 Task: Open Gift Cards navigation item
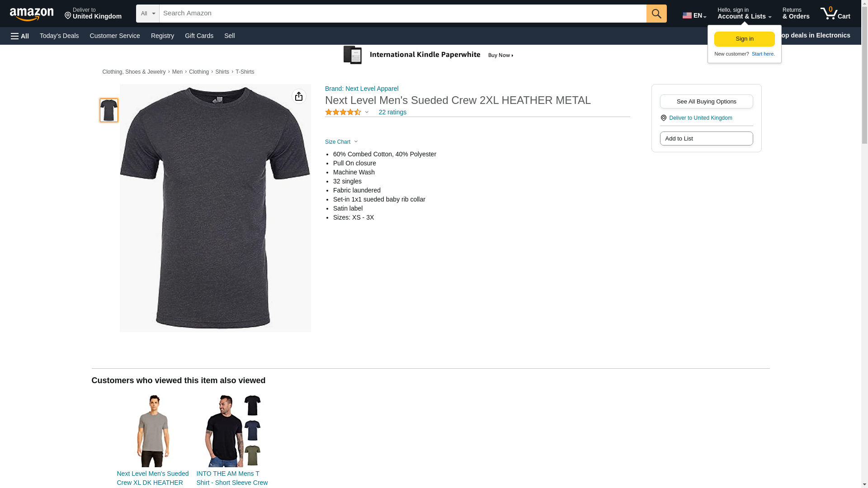[199, 36]
